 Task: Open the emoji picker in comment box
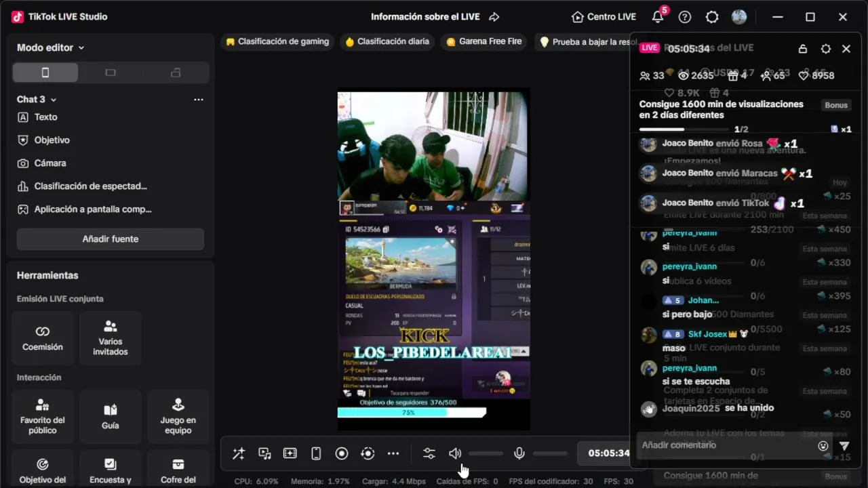pyautogui.click(x=823, y=446)
